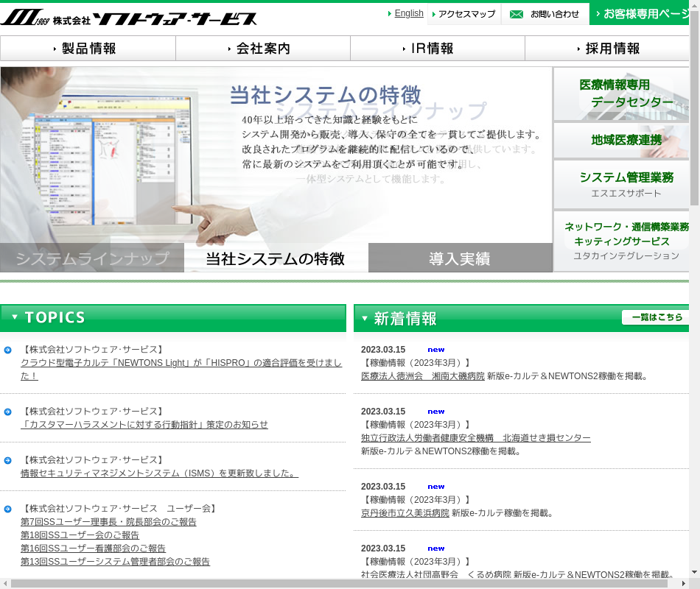Open the システム管理業務 エスエスサポート banner
700x589 pixels.
[x=621, y=184]
